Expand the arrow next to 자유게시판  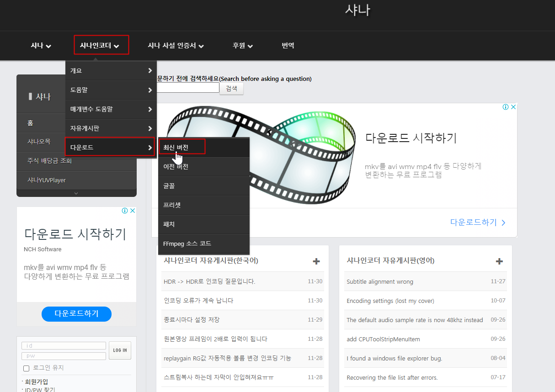[x=150, y=128]
